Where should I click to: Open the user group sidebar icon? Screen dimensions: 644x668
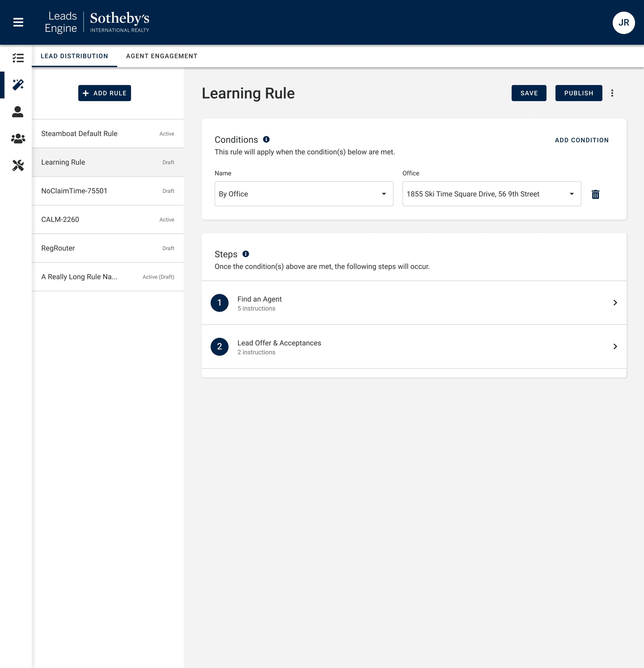pyautogui.click(x=18, y=139)
